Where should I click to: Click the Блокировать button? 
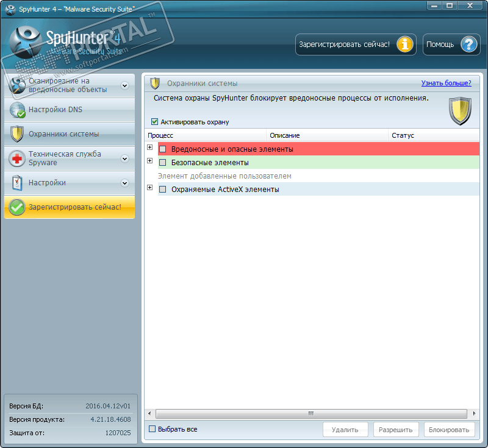click(449, 430)
